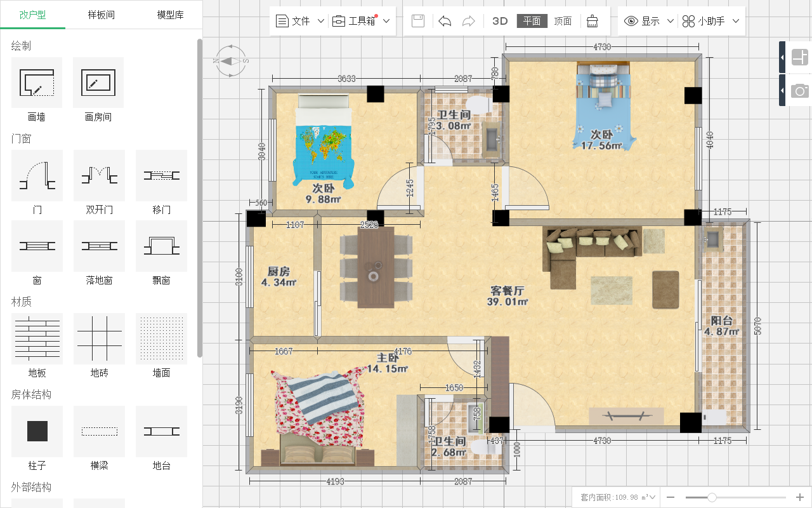Choose the 双开门 double door tool
This screenshot has width=812, height=508.
[x=99, y=175]
